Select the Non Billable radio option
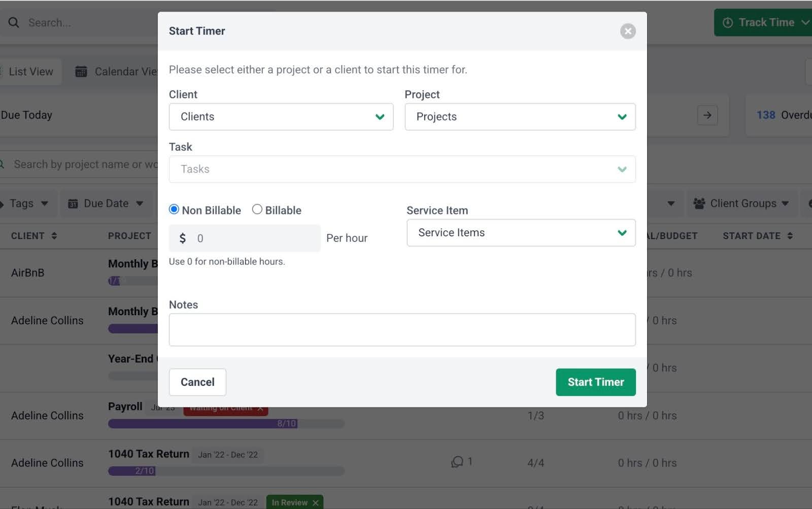The width and height of the screenshot is (812, 509). coord(174,210)
